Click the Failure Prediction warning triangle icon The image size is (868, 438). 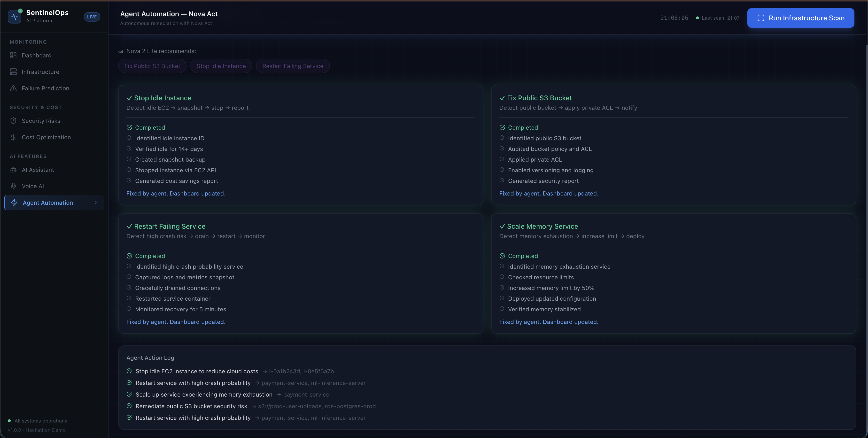13,88
